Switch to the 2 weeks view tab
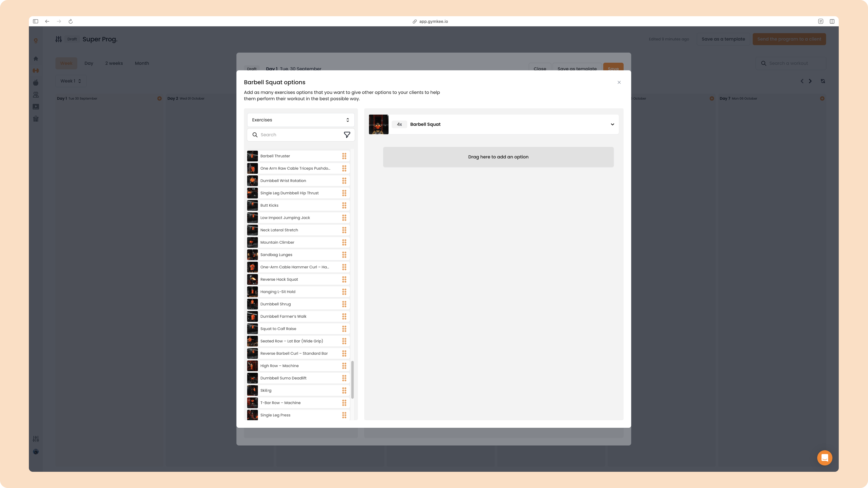 [x=114, y=63]
